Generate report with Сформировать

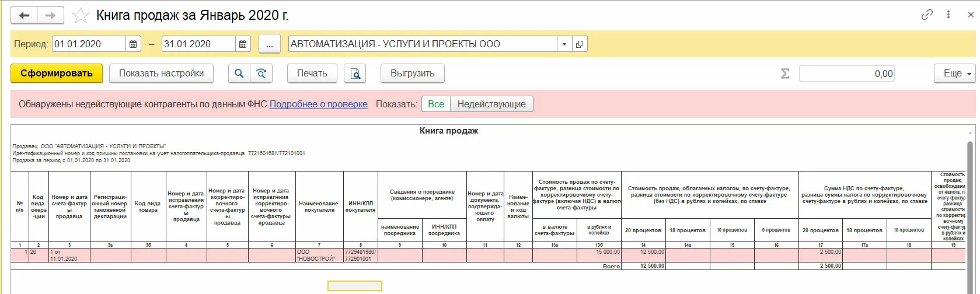click(x=57, y=73)
